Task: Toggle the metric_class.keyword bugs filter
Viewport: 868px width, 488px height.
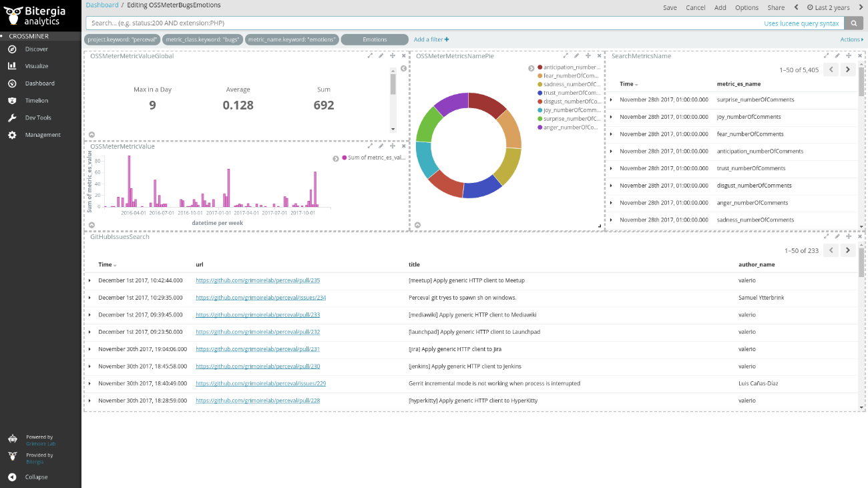Action: (202, 39)
